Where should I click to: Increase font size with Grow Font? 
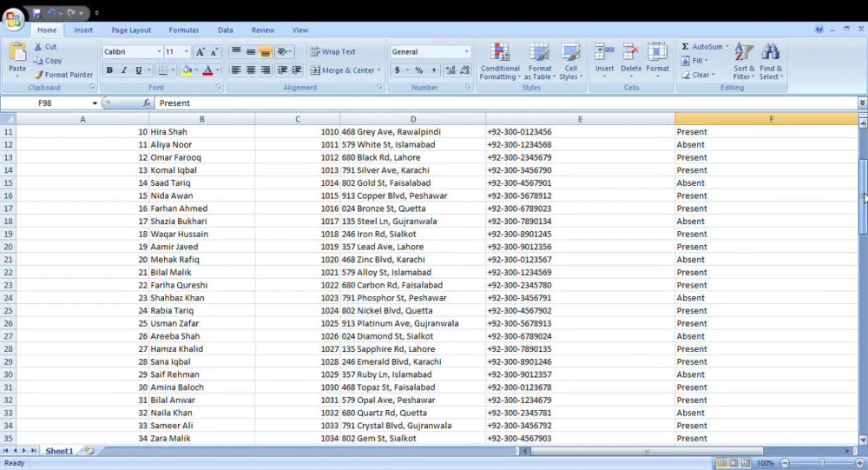coord(200,51)
